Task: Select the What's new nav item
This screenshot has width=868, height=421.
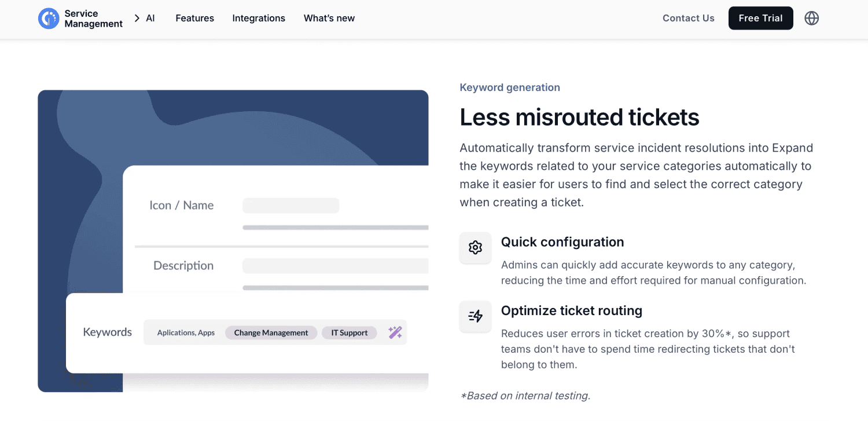Action: 329,19
